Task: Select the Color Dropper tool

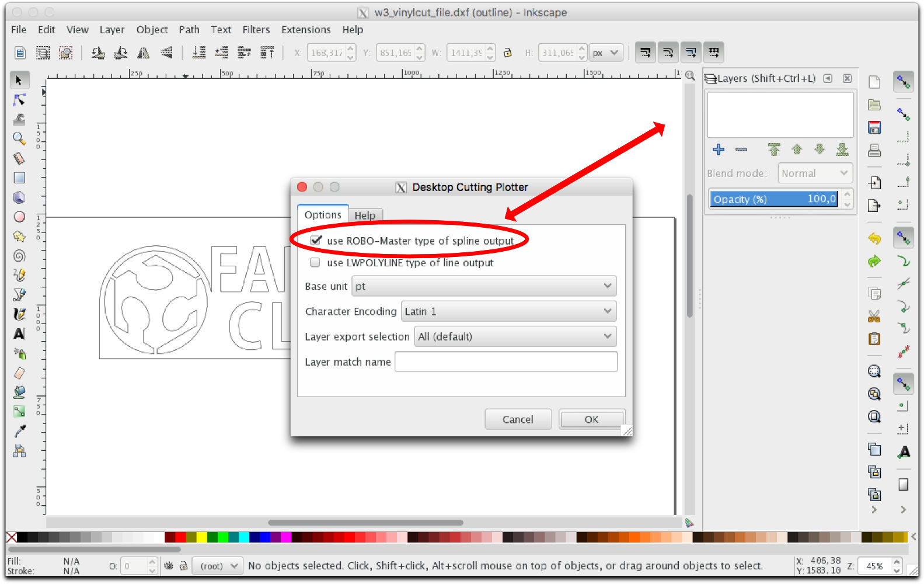Action: (x=19, y=431)
